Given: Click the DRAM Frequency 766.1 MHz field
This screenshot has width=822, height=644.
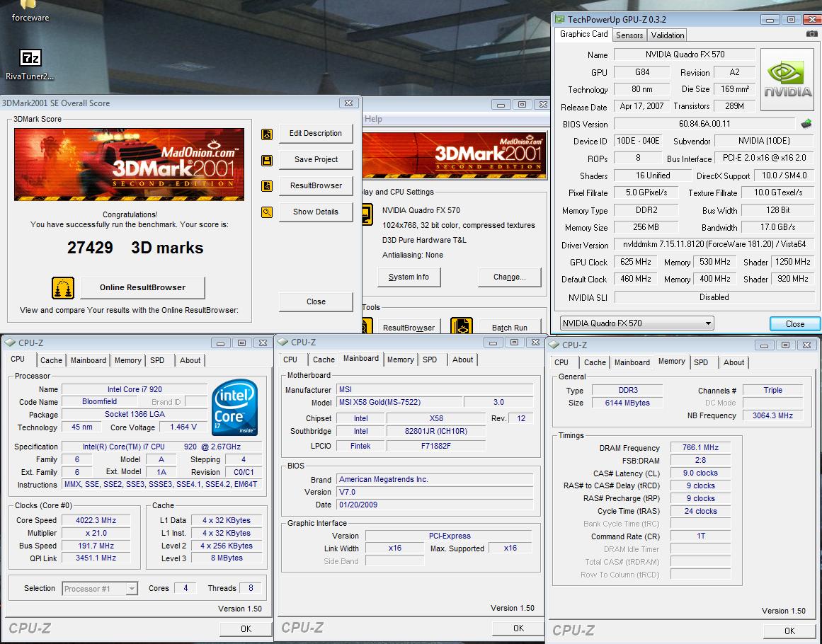Looking at the screenshot, I should 700,447.
